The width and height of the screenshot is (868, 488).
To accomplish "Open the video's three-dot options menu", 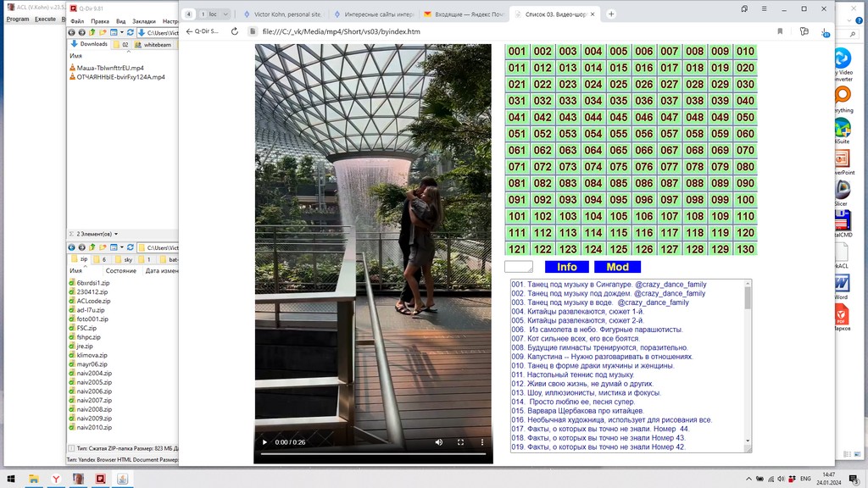I will 482,442.
